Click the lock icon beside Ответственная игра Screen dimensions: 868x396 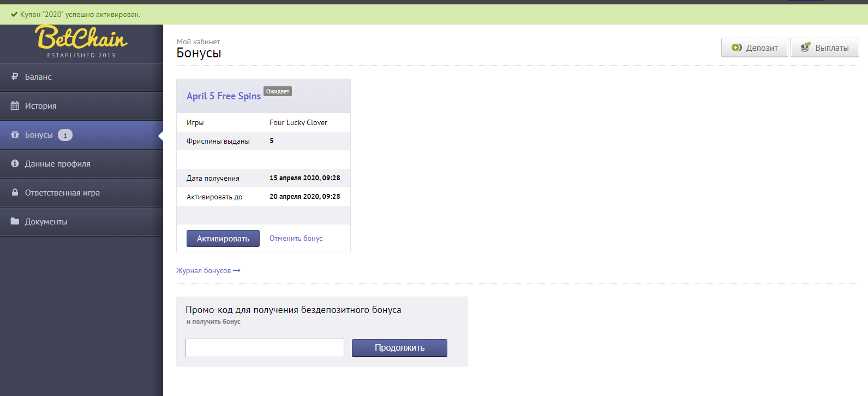(15, 192)
